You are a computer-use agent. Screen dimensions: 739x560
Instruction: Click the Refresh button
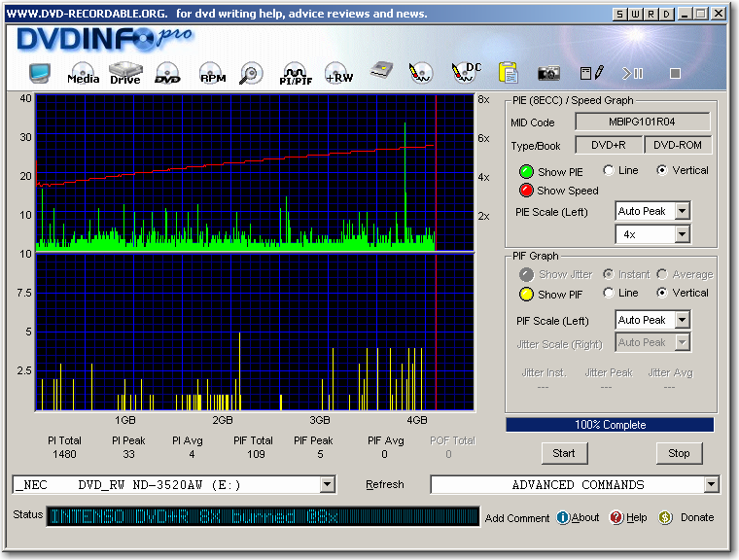385,484
